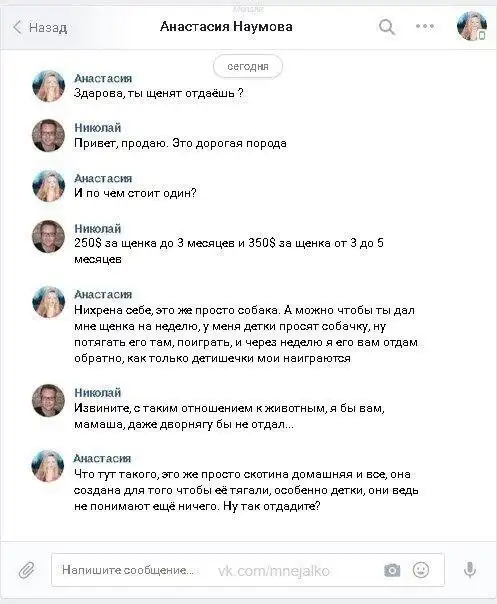Click Николай's avatar beside Привет, продаю message
This screenshot has height=604, width=497.
[x=48, y=135]
